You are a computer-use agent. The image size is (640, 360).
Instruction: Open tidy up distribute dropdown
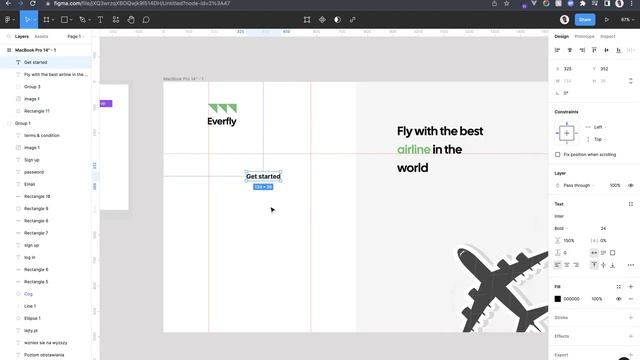[631, 50]
